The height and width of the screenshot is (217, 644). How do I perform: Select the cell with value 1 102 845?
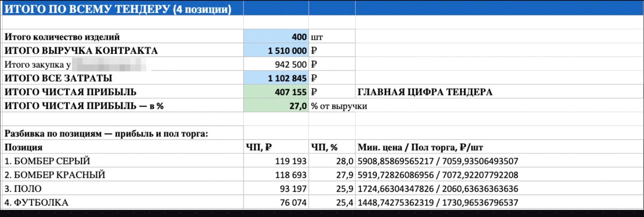[276, 78]
